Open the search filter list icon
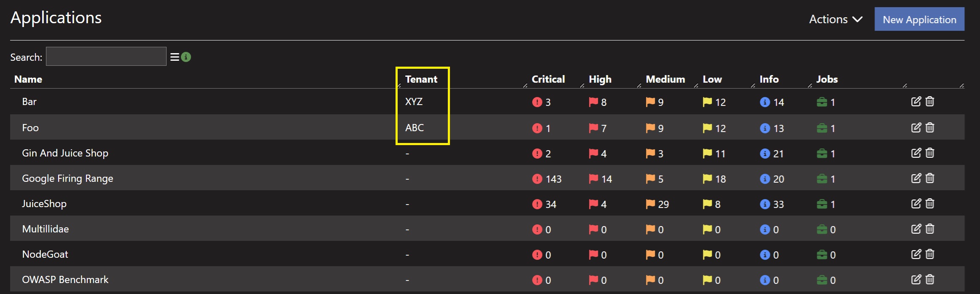This screenshot has height=294, width=980. pyautogui.click(x=175, y=57)
